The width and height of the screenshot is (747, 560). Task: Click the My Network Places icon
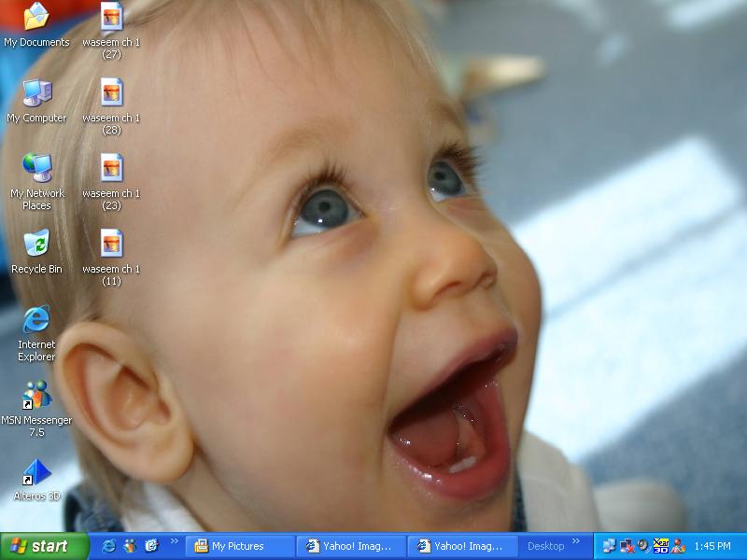tap(36, 182)
